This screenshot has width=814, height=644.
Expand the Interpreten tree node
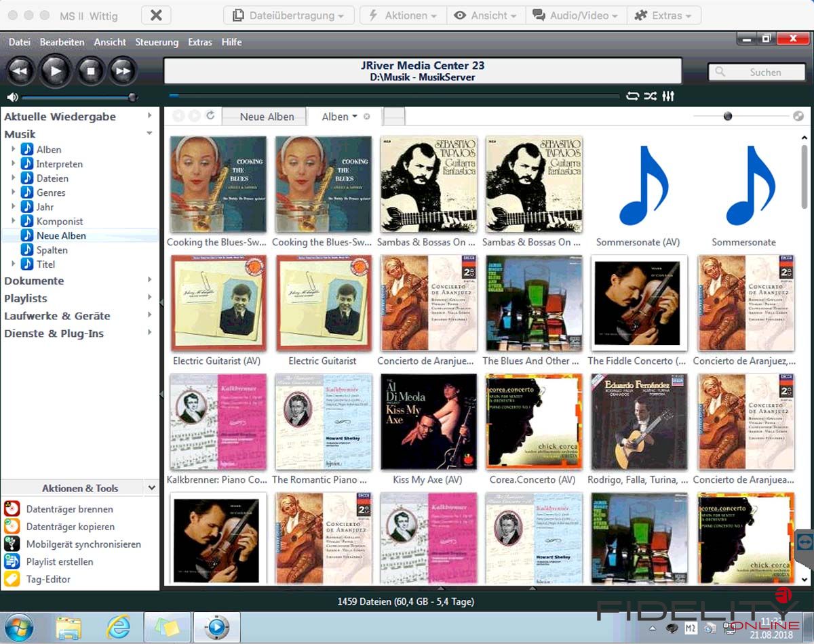click(13, 163)
